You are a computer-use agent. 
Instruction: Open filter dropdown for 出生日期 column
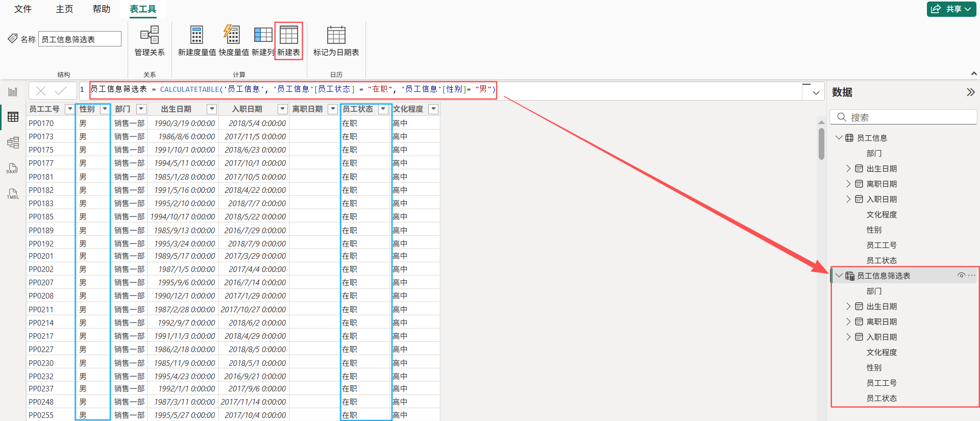[212, 109]
